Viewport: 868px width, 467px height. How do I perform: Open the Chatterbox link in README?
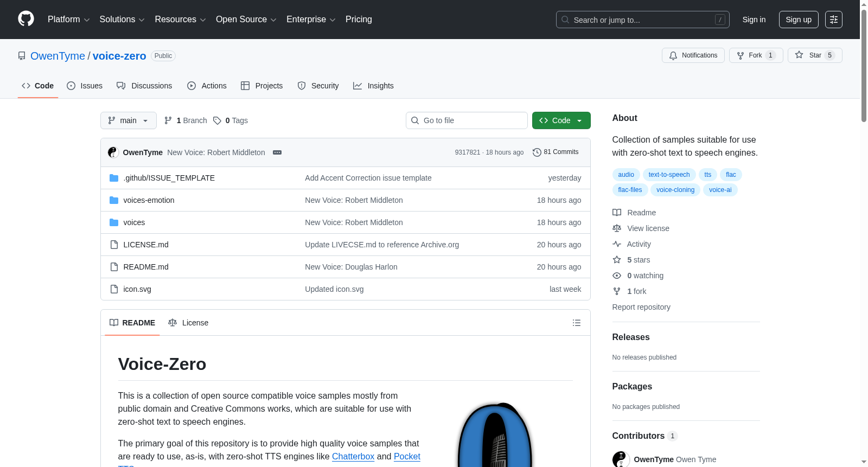(353, 457)
